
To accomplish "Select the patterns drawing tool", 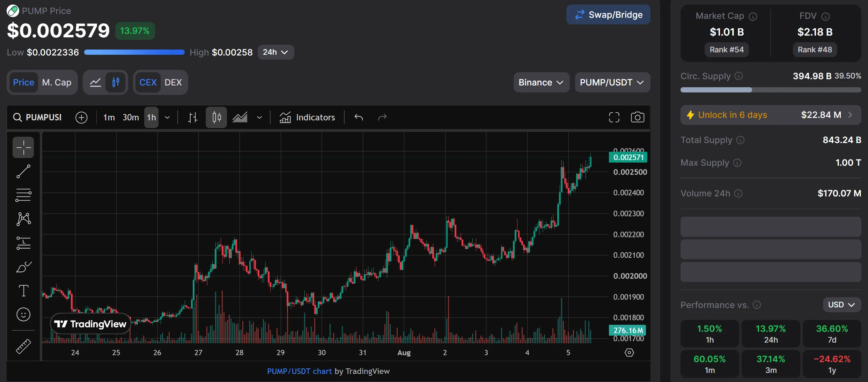I will [x=23, y=219].
